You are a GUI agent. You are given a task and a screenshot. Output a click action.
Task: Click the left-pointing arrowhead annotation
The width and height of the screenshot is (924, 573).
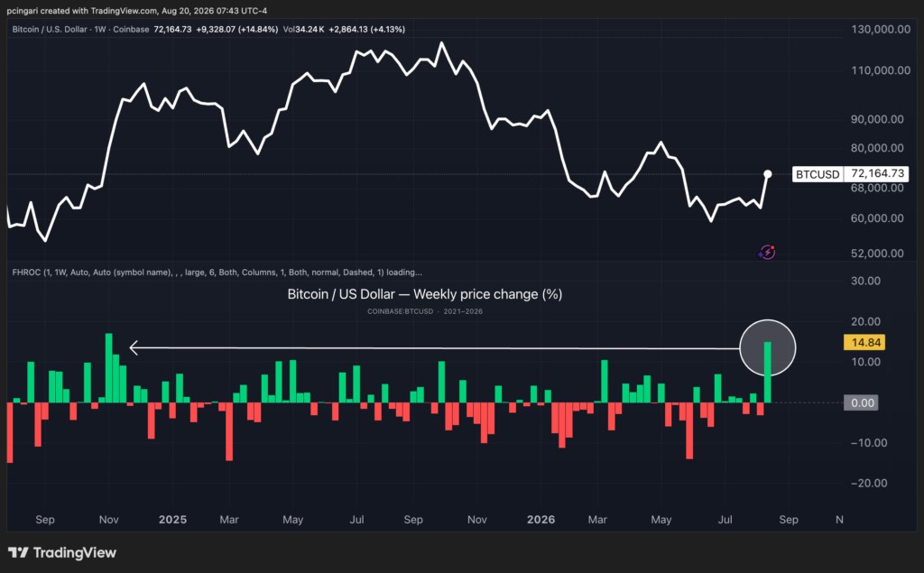[x=134, y=347]
